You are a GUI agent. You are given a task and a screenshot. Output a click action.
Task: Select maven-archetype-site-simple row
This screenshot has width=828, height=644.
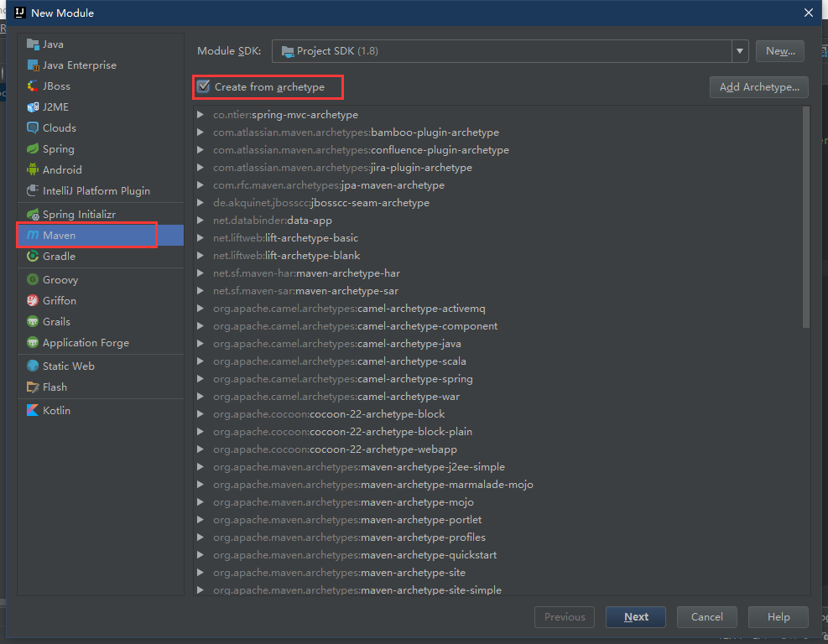(498, 589)
